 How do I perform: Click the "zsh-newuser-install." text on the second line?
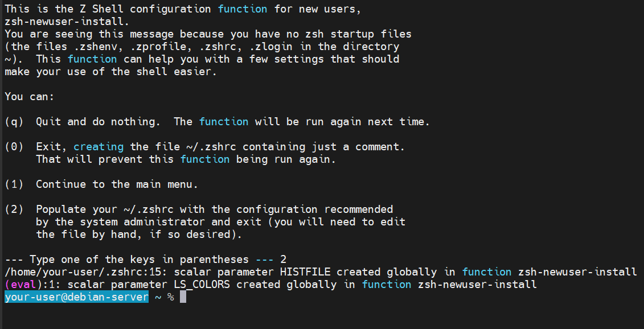[x=67, y=22]
